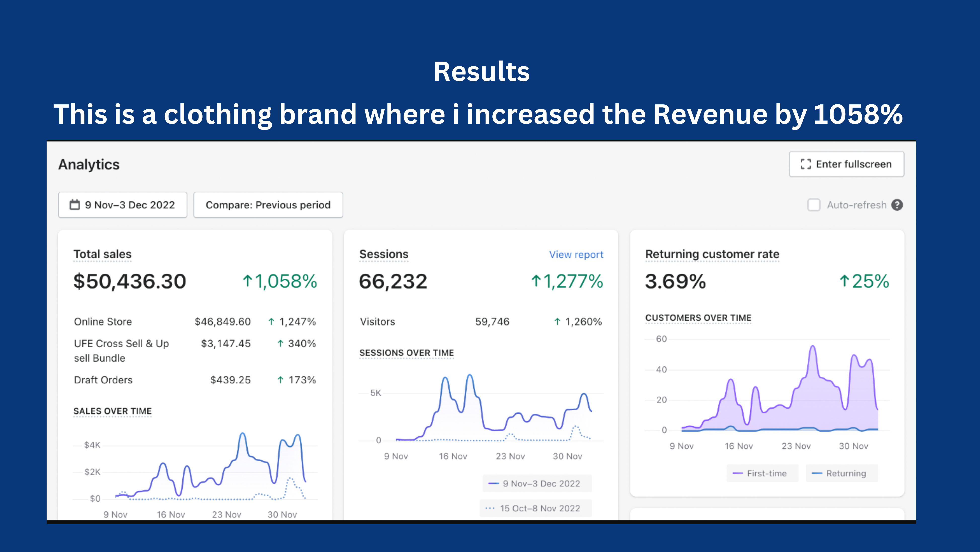Click the 1,260% visitors increase

click(578, 322)
